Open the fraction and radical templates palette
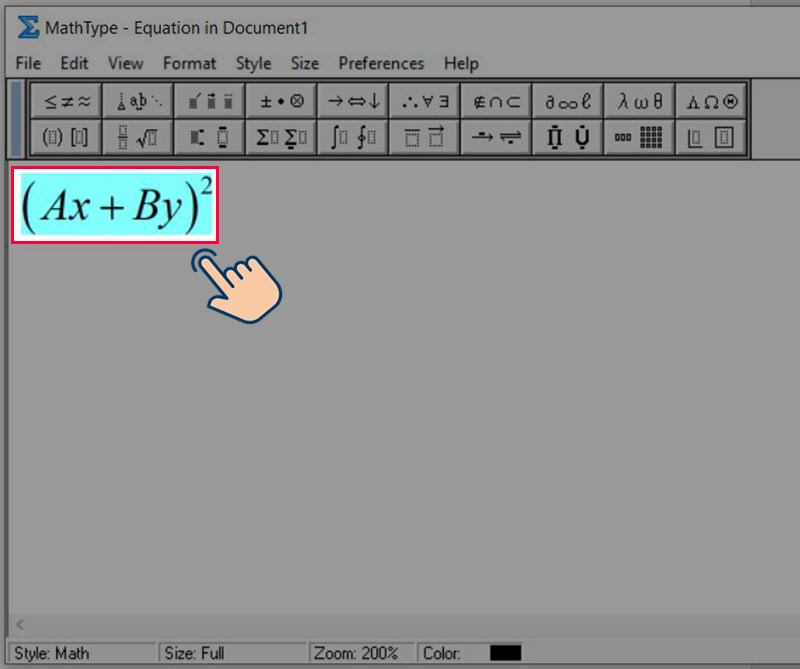 coord(138,137)
